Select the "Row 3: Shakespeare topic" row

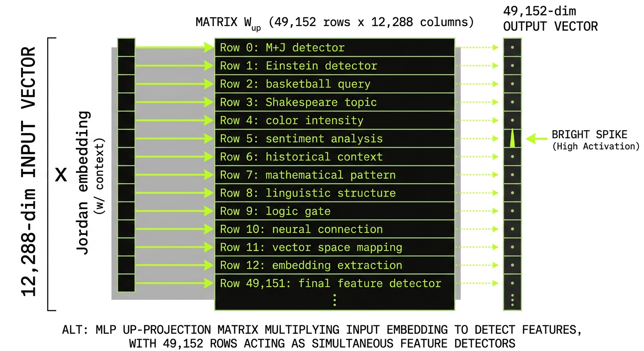point(335,102)
